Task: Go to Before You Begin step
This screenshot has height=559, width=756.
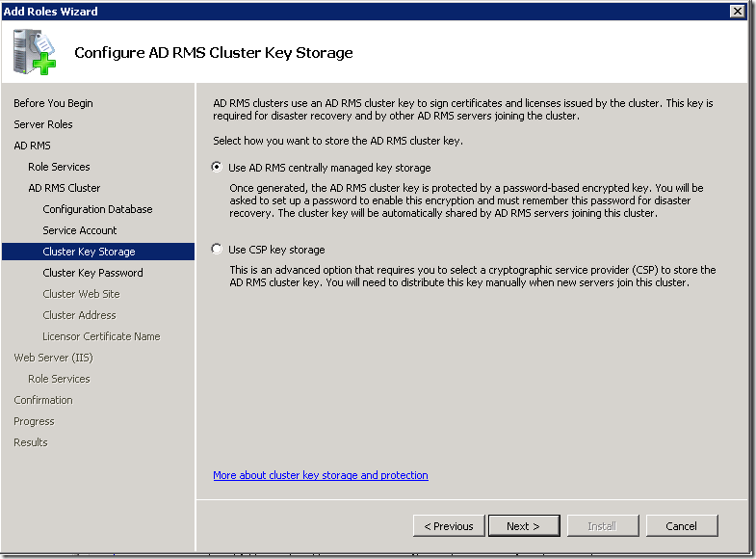Action: point(53,103)
